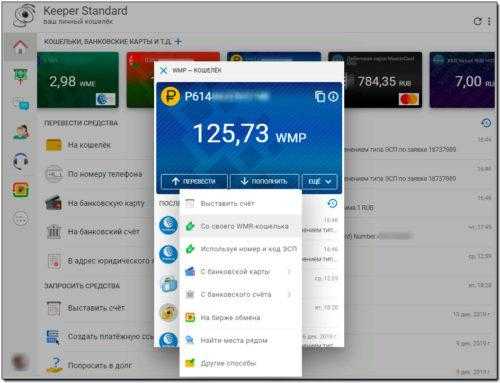Viewport: 500px width, 383px height.
Task: Open the home icon in the sidebar
Action: (20, 48)
